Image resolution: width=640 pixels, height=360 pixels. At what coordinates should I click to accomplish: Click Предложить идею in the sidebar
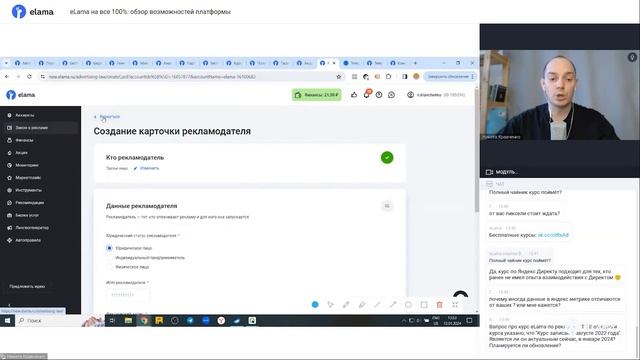click(x=27, y=287)
